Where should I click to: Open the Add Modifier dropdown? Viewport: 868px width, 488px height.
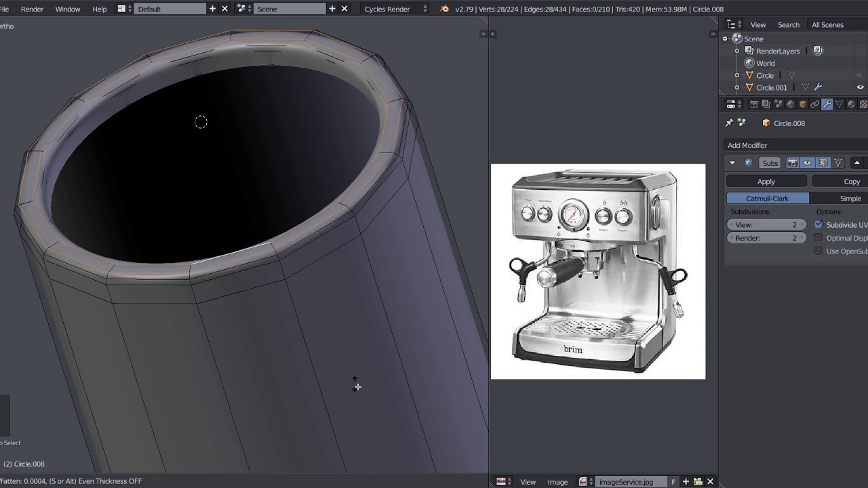pyautogui.click(x=797, y=145)
